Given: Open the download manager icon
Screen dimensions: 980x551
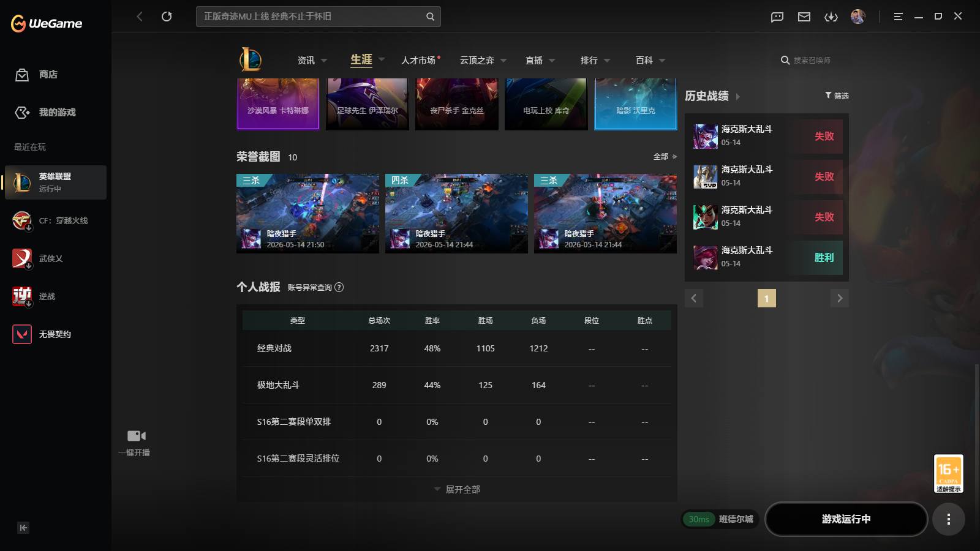Looking at the screenshot, I should [x=831, y=17].
